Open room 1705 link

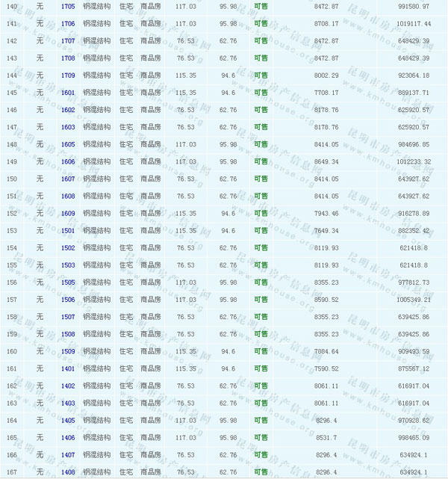point(68,7)
